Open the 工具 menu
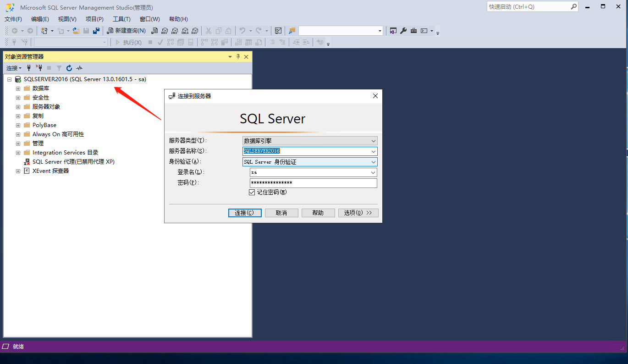This screenshot has height=364, width=628. (x=121, y=19)
